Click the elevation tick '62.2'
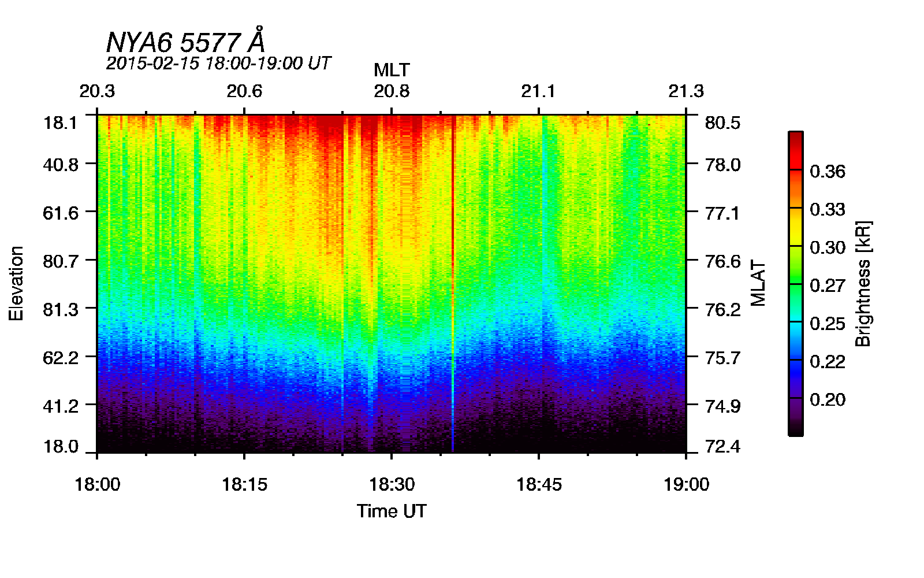The width and height of the screenshot is (924, 578). pyautogui.click(x=61, y=357)
